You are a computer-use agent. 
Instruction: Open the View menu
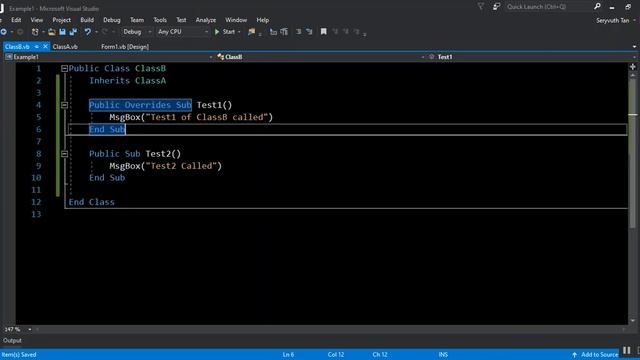click(x=36, y=20)
